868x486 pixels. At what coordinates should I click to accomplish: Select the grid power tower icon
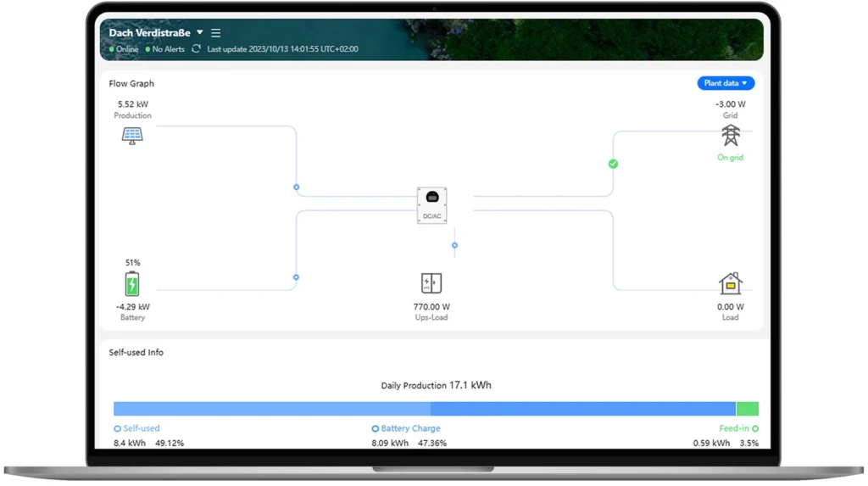click(731, 135)
